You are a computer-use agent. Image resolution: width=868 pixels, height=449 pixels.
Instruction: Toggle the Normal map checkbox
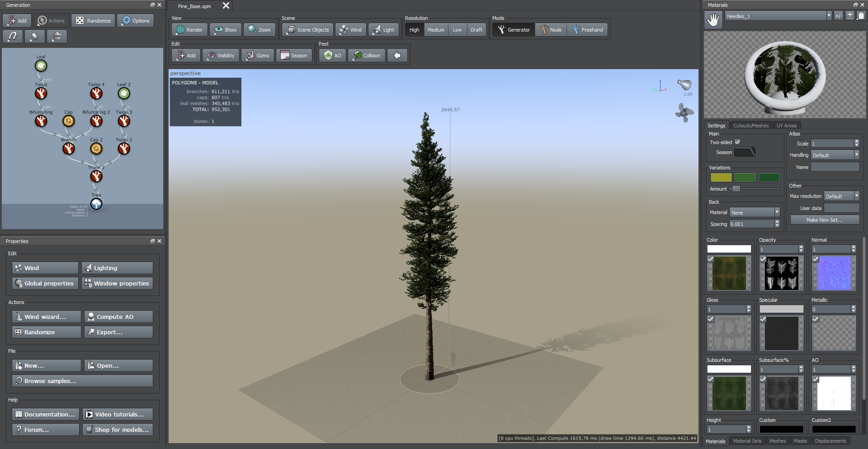click(x=816, y=259)
